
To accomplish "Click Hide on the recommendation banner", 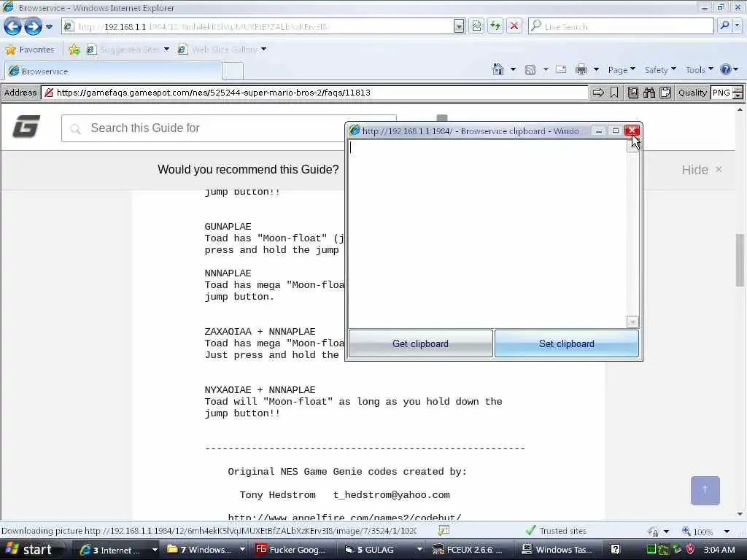I will tap(702, 170).
